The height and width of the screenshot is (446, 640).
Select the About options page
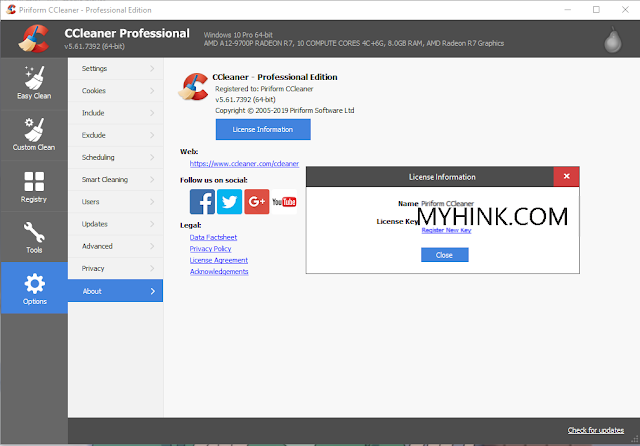coord(116,291)
